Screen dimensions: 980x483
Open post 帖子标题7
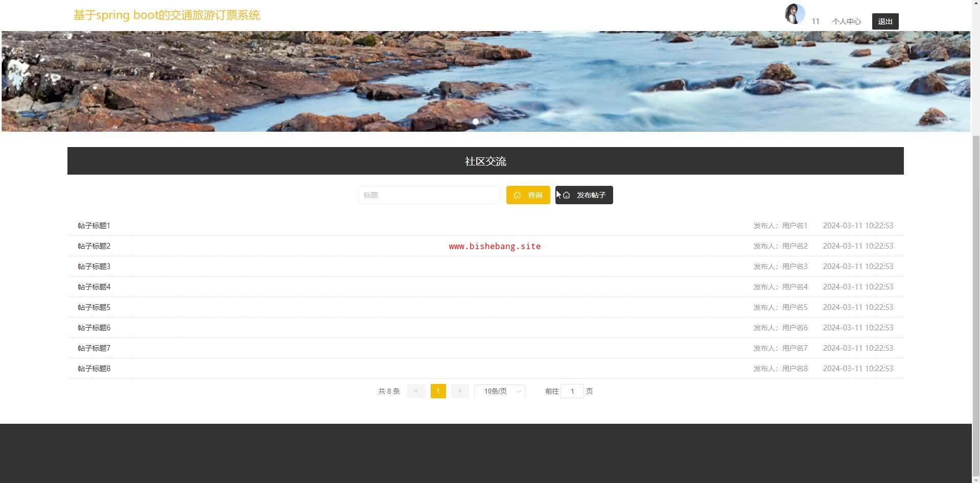coord(94,348)
